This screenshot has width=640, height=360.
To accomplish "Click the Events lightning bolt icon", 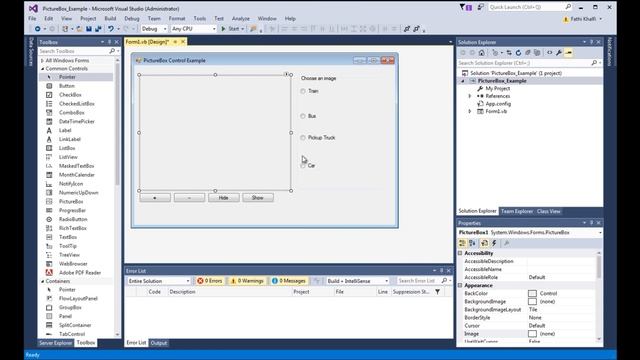I will pyautogui.click(x=494, y=243).
